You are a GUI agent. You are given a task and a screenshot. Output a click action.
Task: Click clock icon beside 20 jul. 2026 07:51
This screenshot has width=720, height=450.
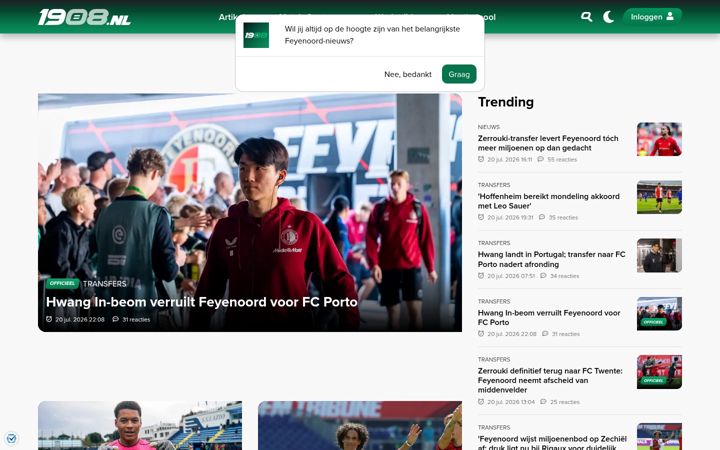point(481,276)
